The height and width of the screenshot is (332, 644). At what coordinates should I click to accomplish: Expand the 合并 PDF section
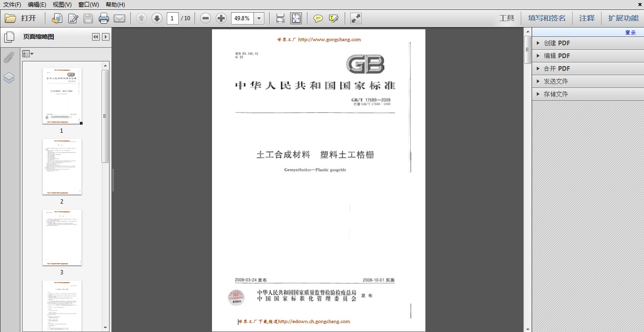click(588, 68)
